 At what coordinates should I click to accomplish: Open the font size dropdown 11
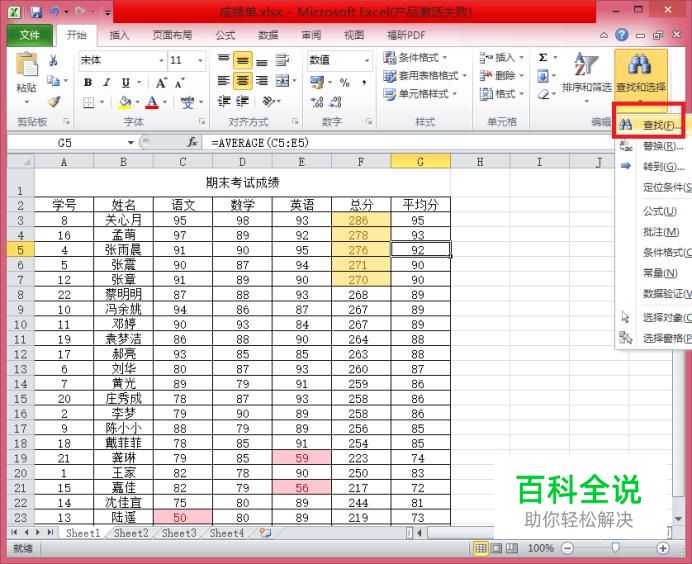[x=200, y=60]
